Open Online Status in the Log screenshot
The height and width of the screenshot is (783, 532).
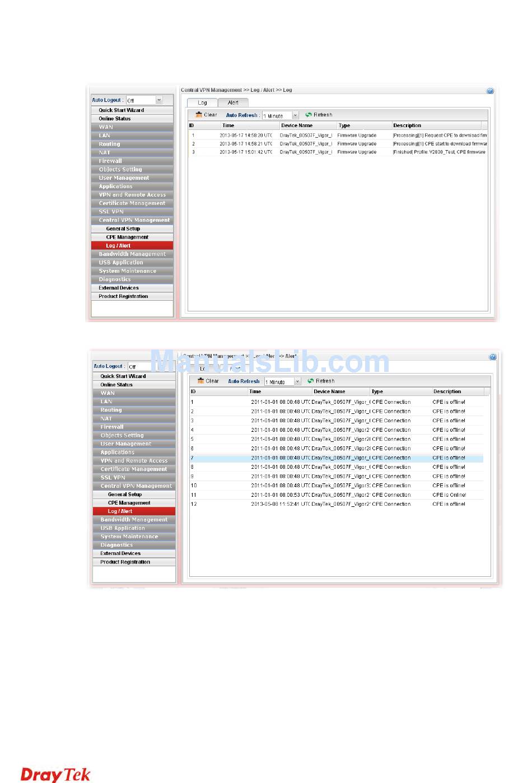click(x=132, y=119)
